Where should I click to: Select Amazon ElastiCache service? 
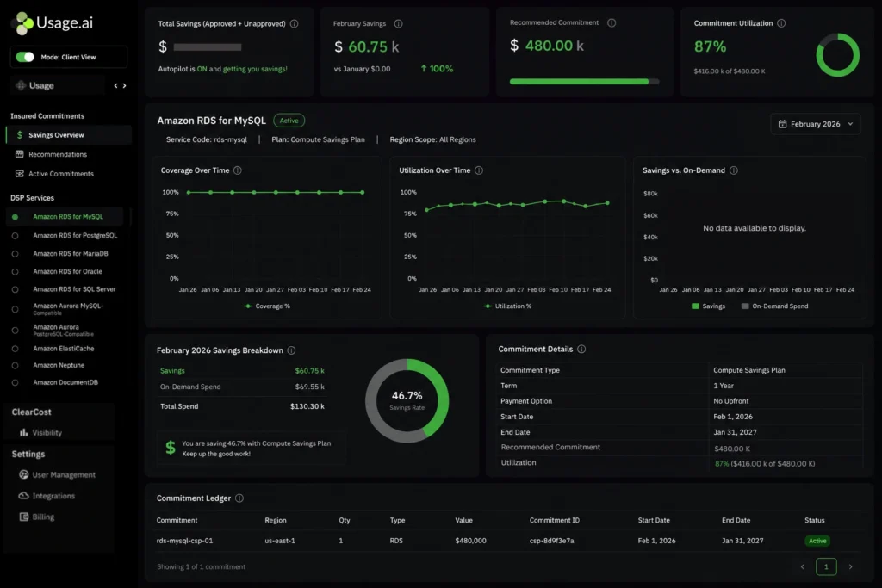click(63, 349)
